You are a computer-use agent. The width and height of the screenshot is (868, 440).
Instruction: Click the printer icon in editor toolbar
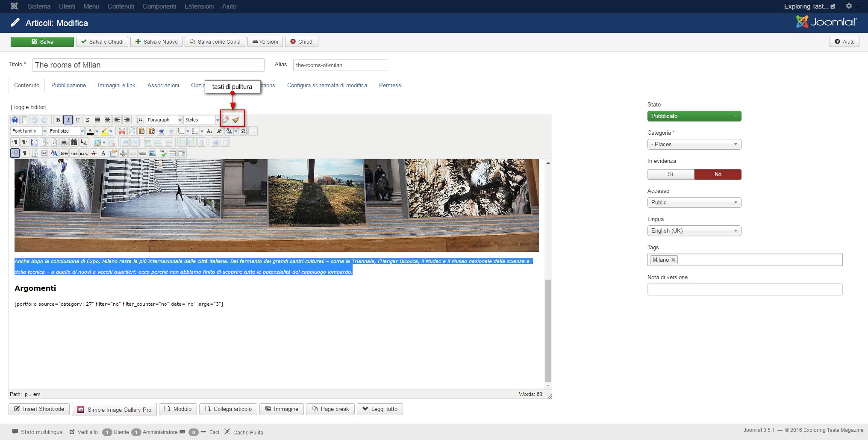[x=64, y=142]
